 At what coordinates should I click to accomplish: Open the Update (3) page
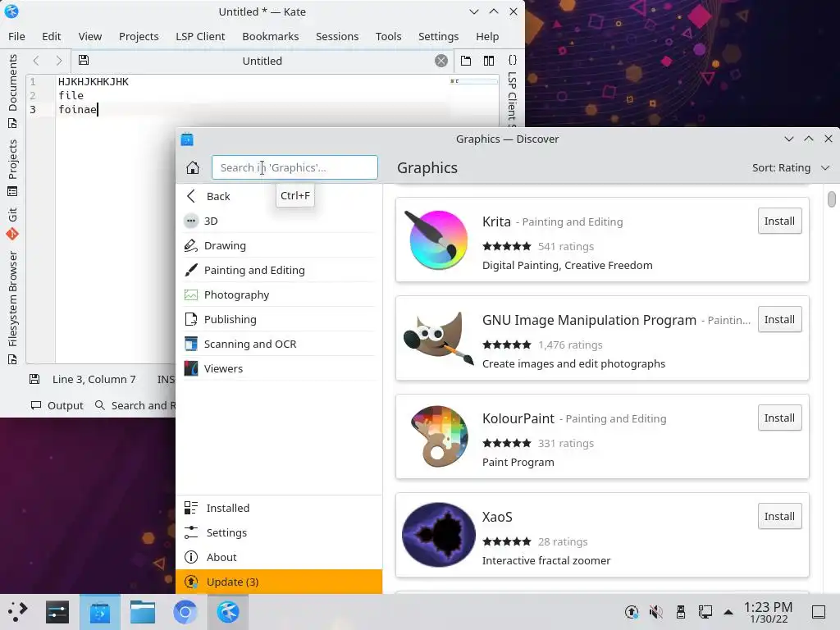click(x=279, y=582)
